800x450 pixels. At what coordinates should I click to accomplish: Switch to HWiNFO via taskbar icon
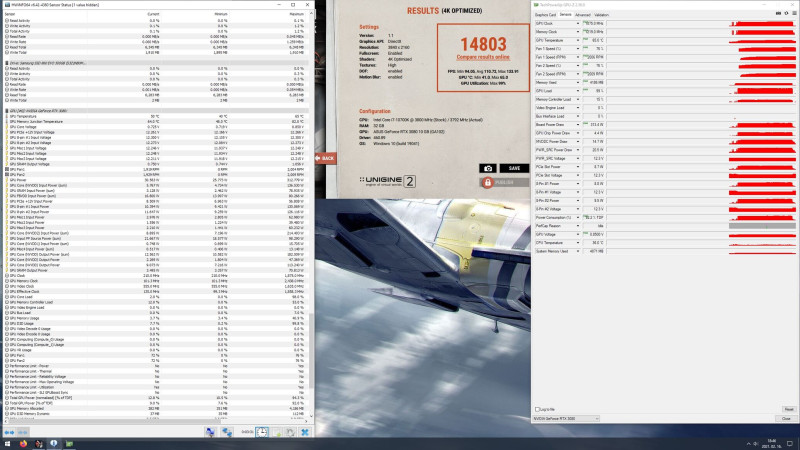(x=54, y=444)
